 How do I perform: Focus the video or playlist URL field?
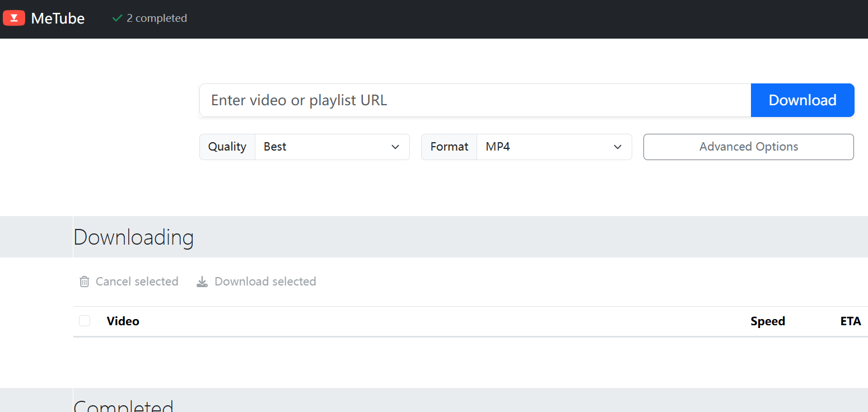point(475,100)
